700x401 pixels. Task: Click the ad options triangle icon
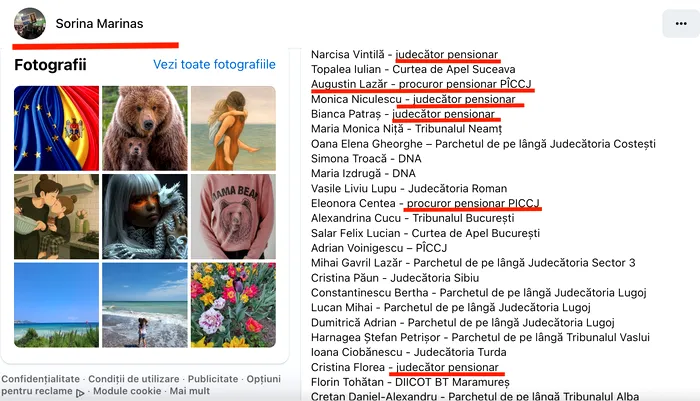(80, 393)
